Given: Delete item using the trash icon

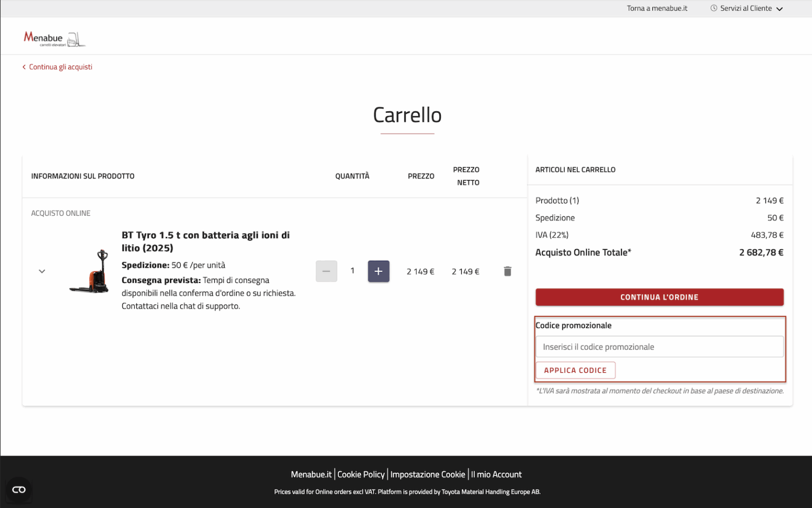Looking at the screenshot, I should tap(507, 272).
